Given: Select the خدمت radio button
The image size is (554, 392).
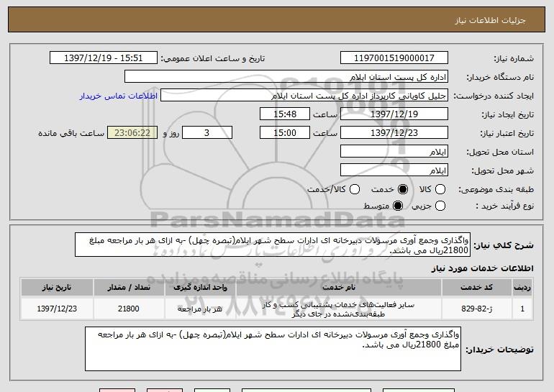Looking at the screenshot, I should 403,189.
